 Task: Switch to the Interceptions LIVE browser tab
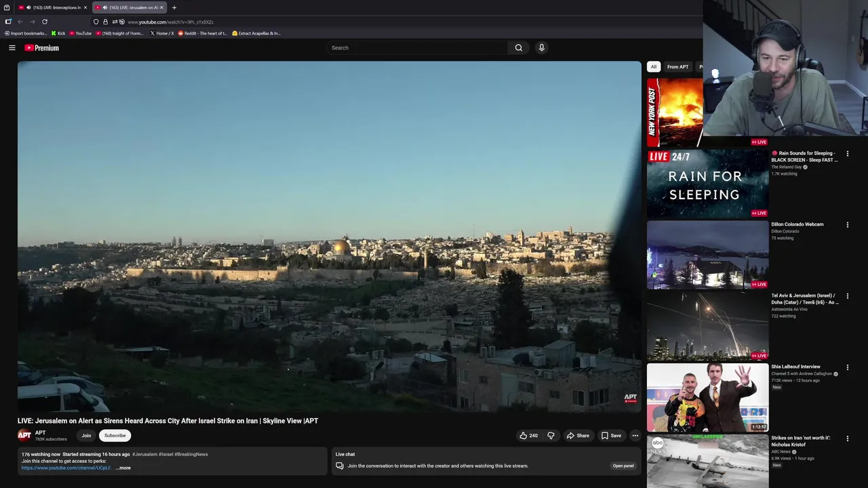(x=53, y=7)
